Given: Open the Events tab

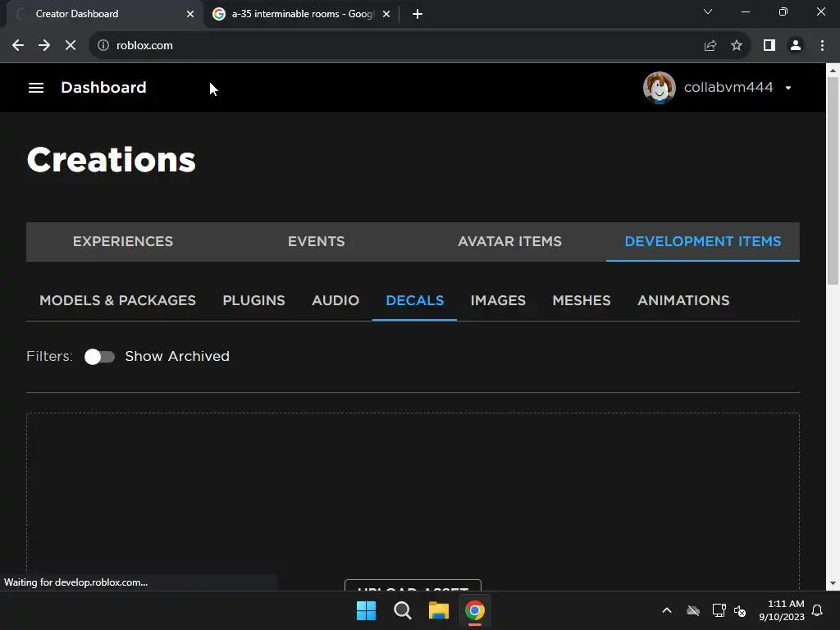Looking at the screenshot, I should (x=316, y=242).
